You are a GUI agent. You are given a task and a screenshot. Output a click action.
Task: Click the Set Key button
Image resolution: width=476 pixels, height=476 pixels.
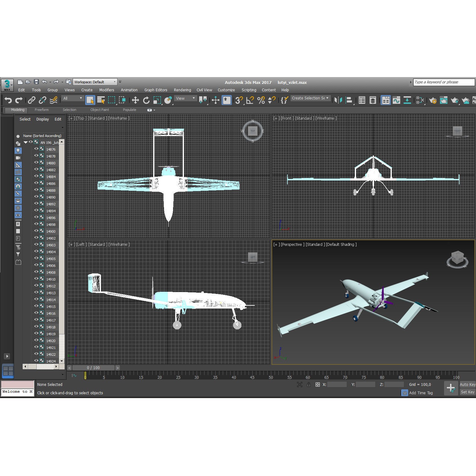click(x=467, y=392)
